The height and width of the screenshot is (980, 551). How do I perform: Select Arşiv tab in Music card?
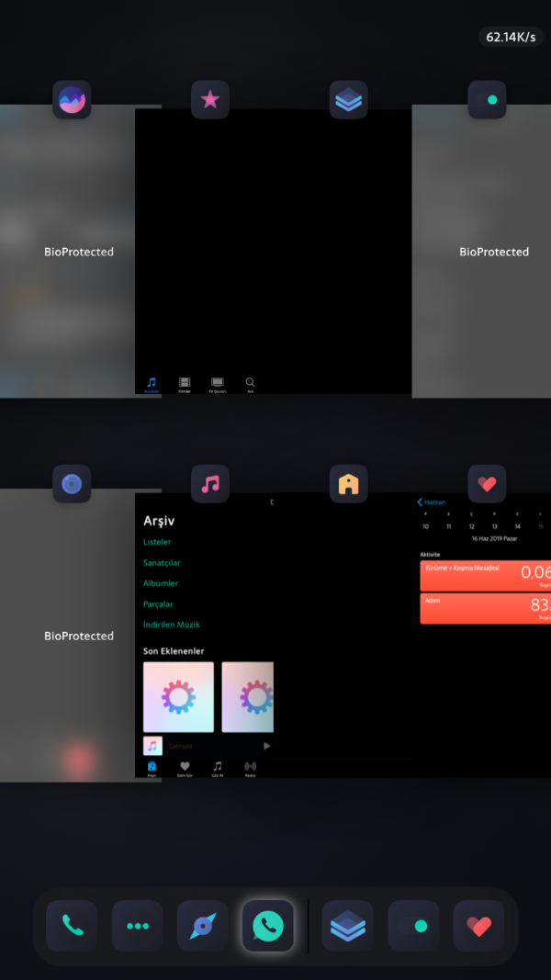pos(152,769)
